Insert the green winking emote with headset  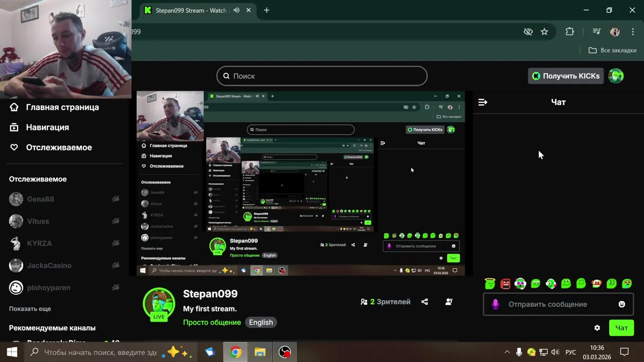point(551,284)
